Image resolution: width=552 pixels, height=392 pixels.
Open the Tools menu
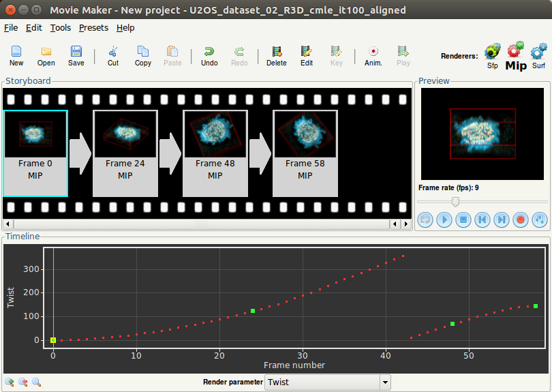point(61,28)
